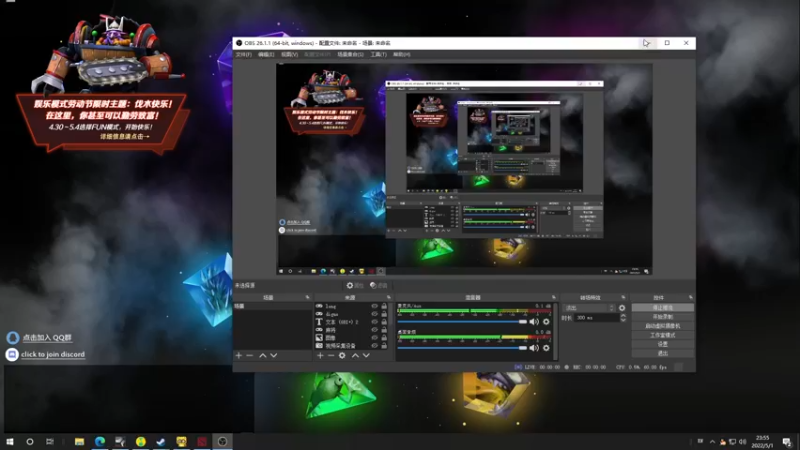Hide the fourth source via eye icon
Image resolution: width=800 pixels, height=450 pixels.
point(374,330)
